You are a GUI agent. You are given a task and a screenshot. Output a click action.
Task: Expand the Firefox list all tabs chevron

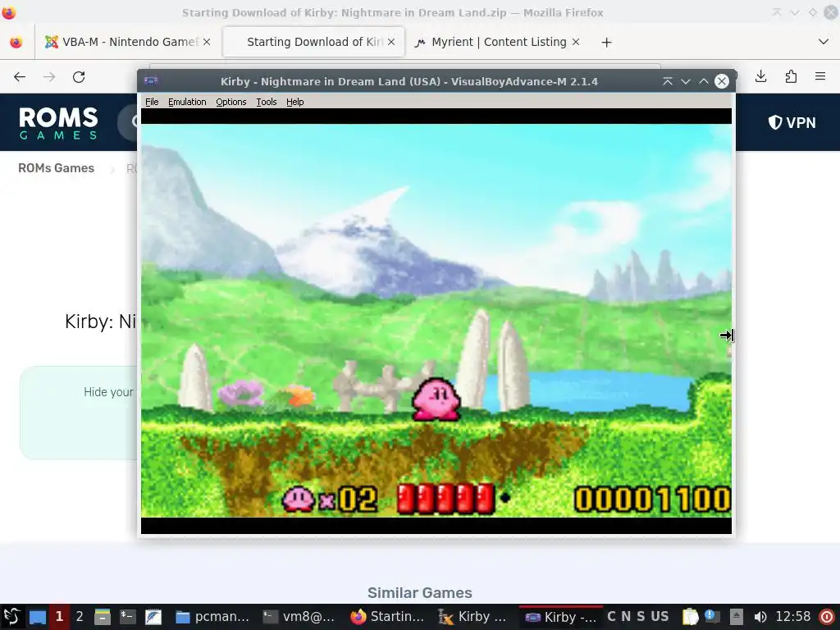coord(824,42)
